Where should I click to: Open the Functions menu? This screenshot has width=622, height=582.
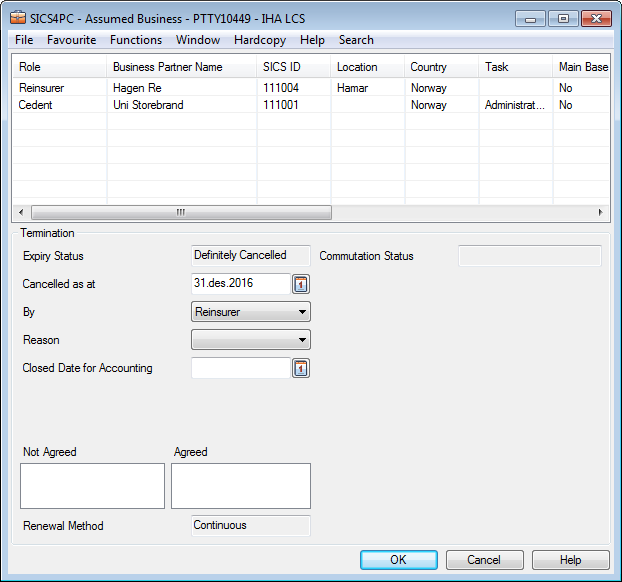136,40
